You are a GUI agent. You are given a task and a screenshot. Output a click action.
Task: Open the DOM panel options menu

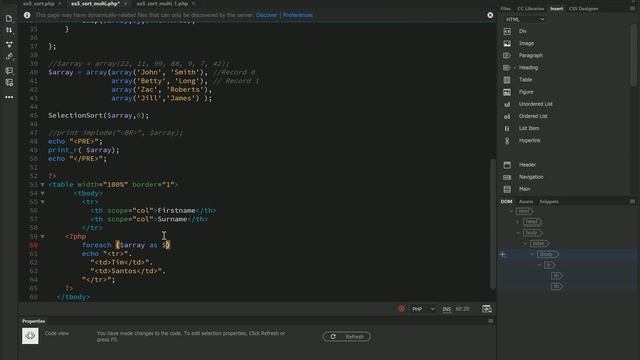pos(632,202)
